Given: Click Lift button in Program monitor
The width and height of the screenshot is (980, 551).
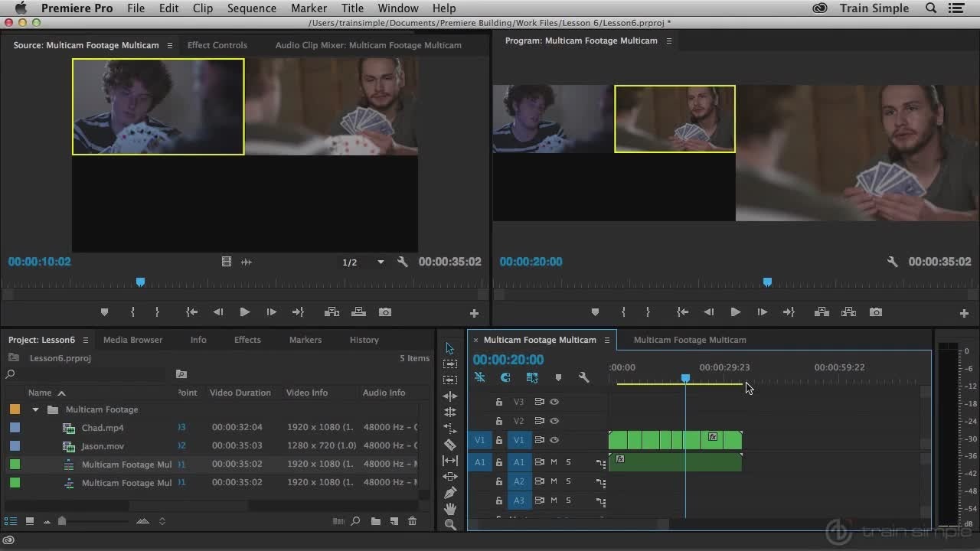Looking at the screenshot, I should click(x=822, y=312).
